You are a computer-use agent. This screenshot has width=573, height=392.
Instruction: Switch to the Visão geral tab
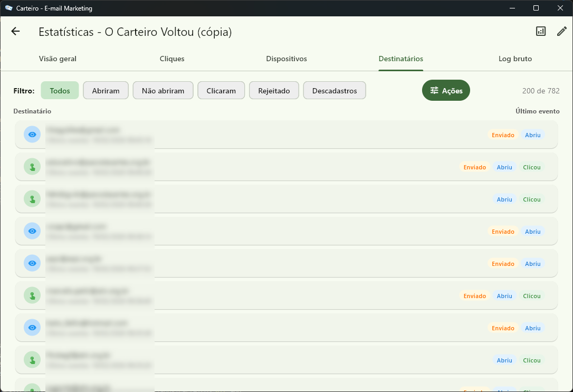58,59
